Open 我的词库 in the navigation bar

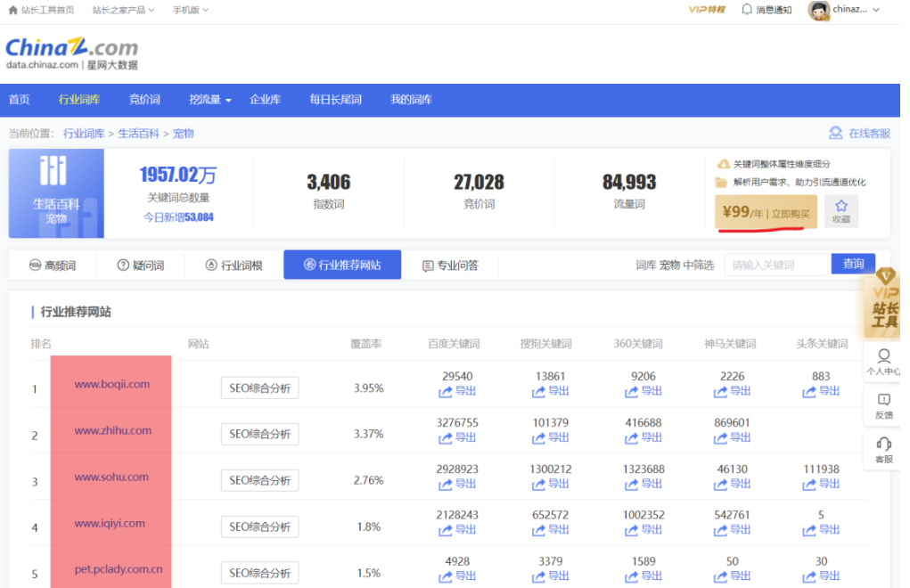pyautogui.click(x=411, y=100)
